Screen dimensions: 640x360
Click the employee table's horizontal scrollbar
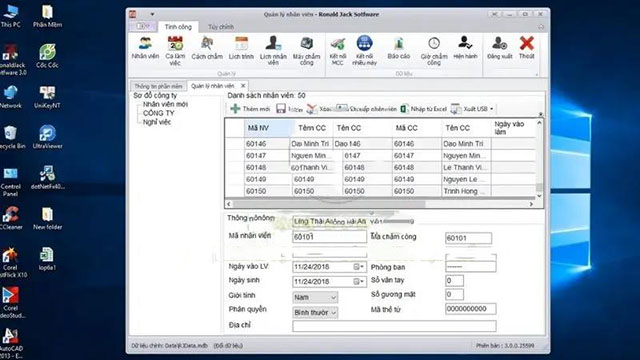[380, 204]
